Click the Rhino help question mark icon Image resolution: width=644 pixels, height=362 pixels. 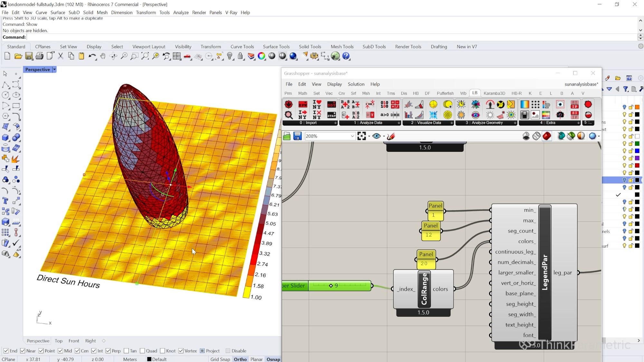[346, 56]
